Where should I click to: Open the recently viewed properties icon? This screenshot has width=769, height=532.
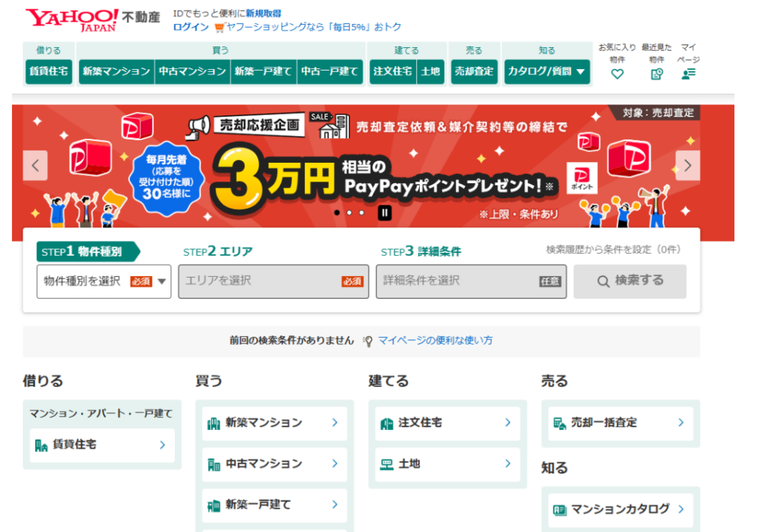[x=656, y=74]
